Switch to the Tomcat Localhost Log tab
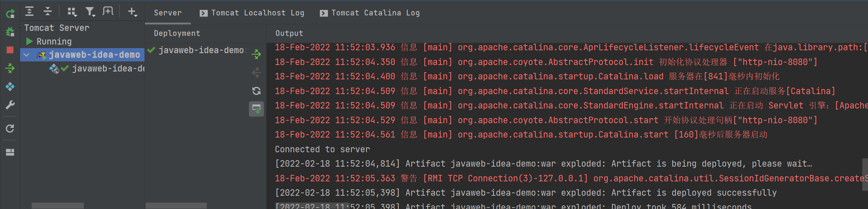The height and width of the screenshot is (209, 868). (252, 13)
